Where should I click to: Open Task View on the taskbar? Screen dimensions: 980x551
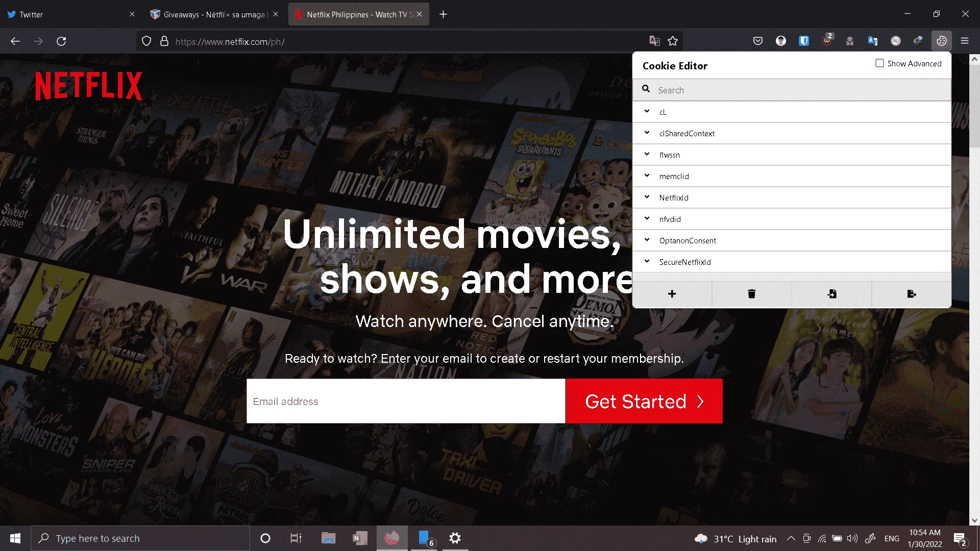pyautogui.click(x=296, y=538)
